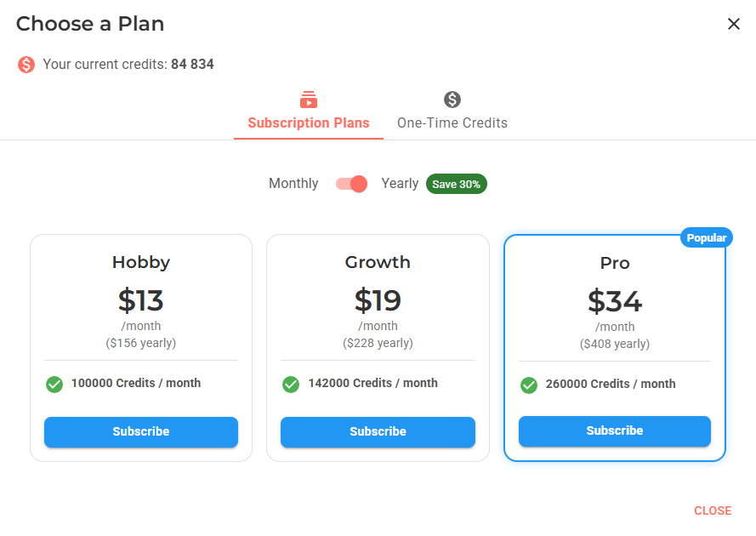Select the Monthly billing label

pyautogui.click(x=293, y=183)
